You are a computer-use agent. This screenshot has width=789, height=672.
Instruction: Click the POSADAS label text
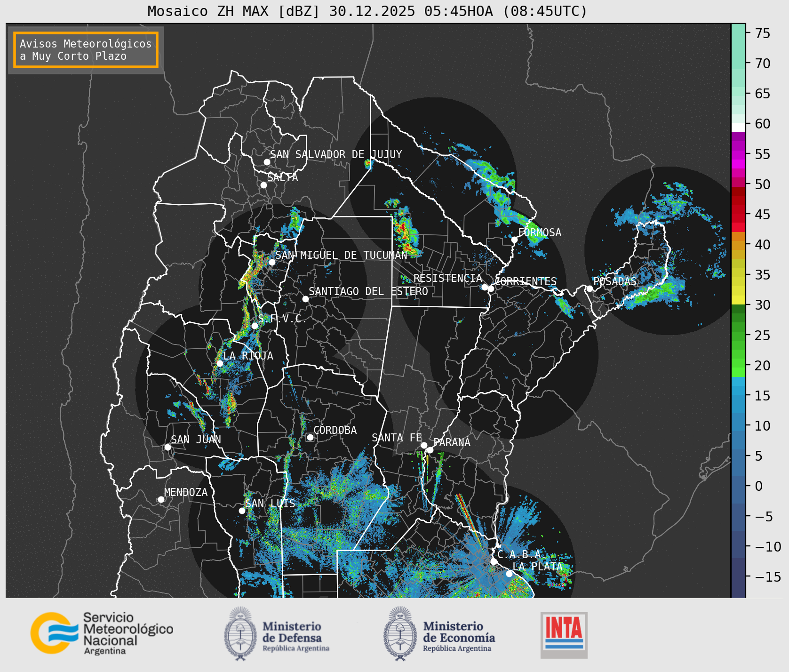(615, 281)
